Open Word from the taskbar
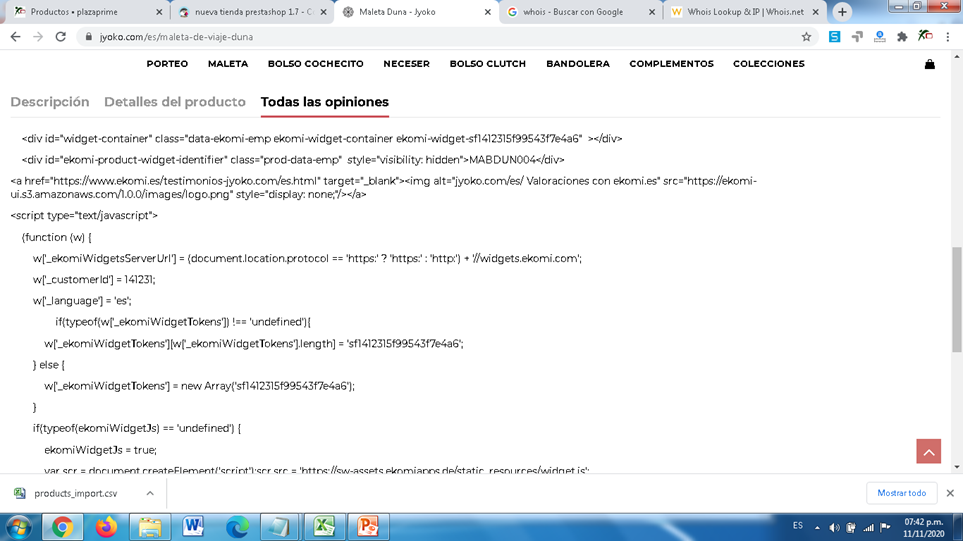 [193, 527]
